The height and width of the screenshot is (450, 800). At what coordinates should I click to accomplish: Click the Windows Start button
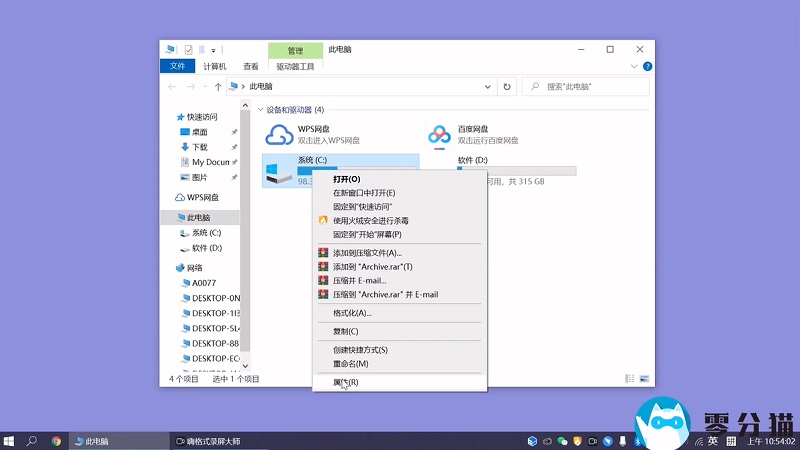click(9, 440)
